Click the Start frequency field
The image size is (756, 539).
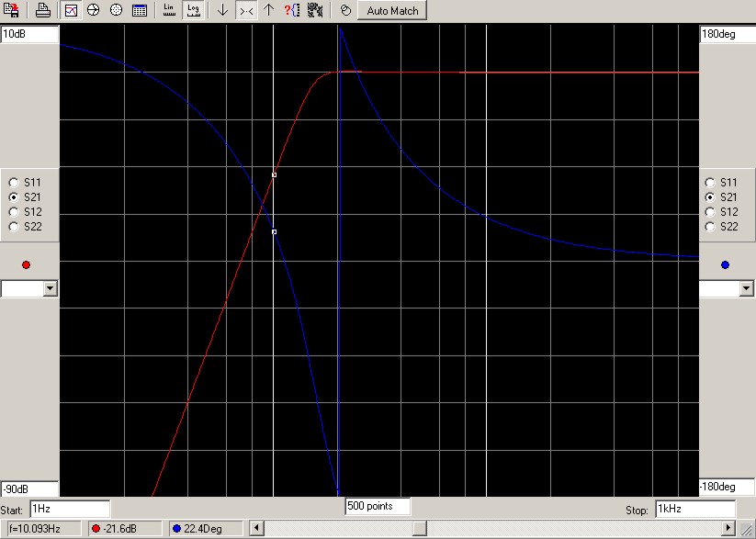pos(70,509)
